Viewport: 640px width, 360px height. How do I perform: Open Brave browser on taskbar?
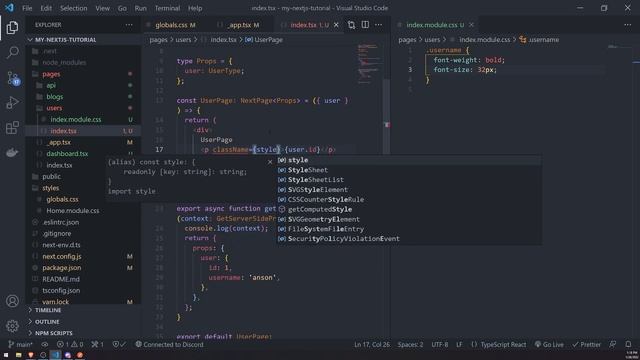point(31,355)
